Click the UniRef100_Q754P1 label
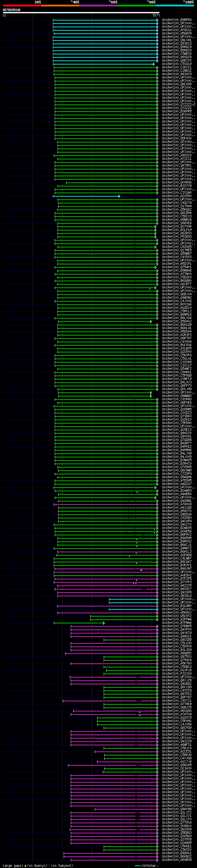 click(177, 267)
